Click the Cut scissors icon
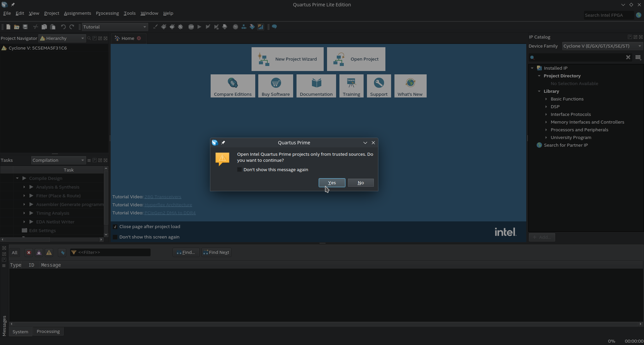Screen dimensions: 644x345 tap(35, 27)
